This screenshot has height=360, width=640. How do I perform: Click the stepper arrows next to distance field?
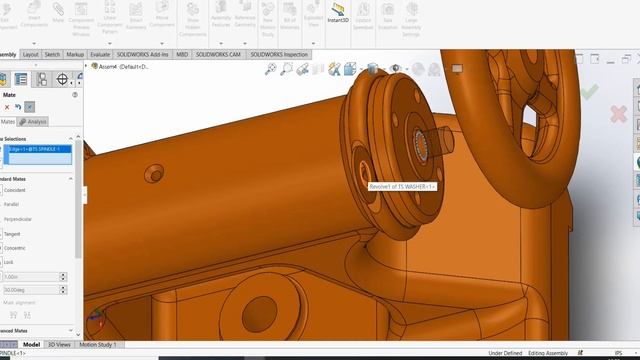click(63, 277)
